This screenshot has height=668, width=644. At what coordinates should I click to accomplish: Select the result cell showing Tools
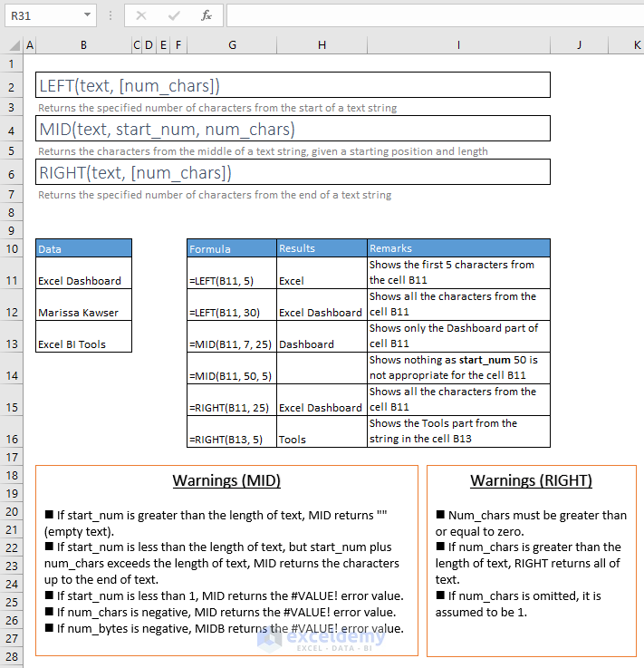[x=322, y=431]
